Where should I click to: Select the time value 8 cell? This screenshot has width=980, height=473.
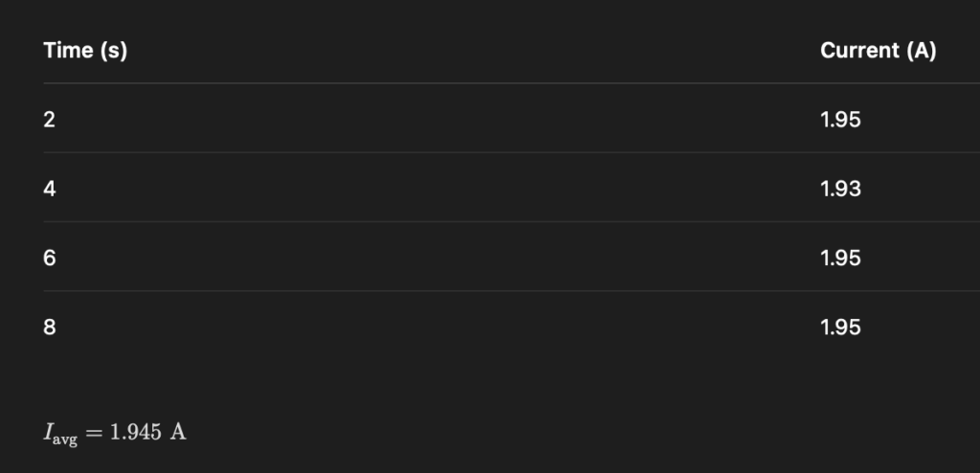[50, 327]
